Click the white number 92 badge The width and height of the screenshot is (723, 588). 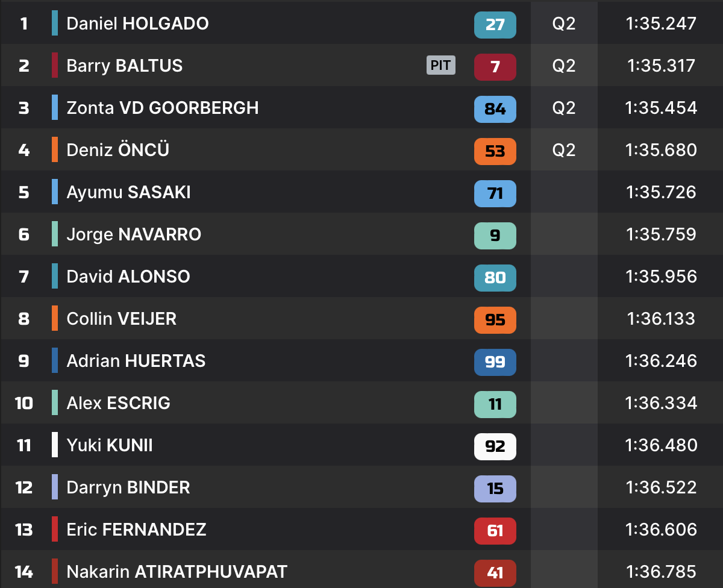point(495,446)
